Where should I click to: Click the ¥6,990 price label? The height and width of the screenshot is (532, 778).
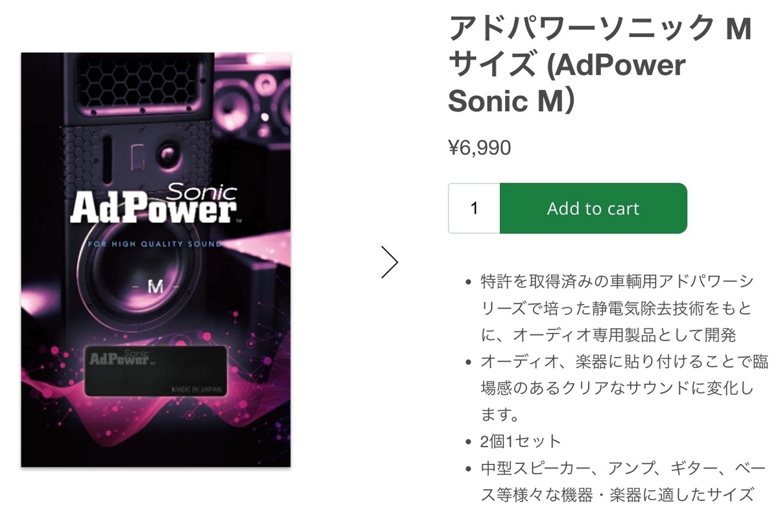pyautogui.click(x=480, y=147)
